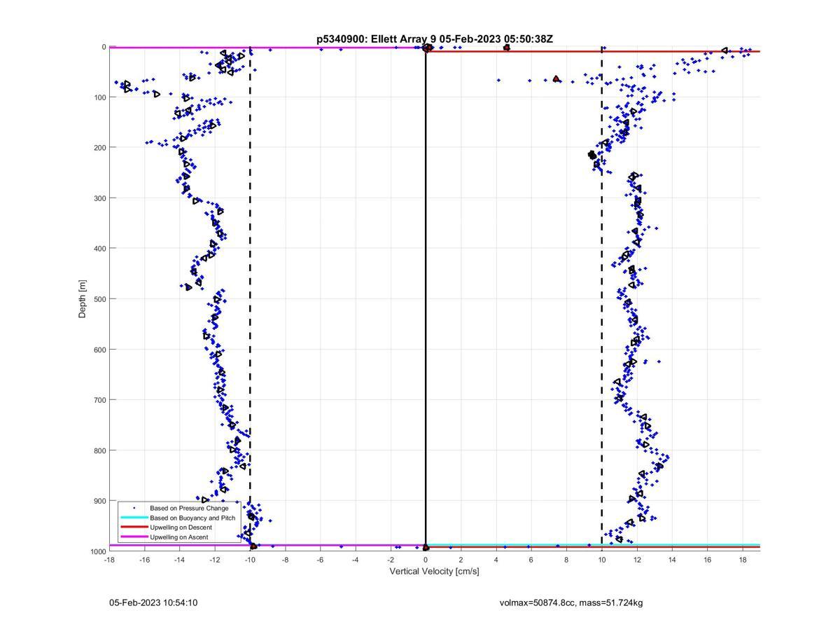Click velocity axis tick label '-10'
Screen dimensions: 840x620
point(250,560)
